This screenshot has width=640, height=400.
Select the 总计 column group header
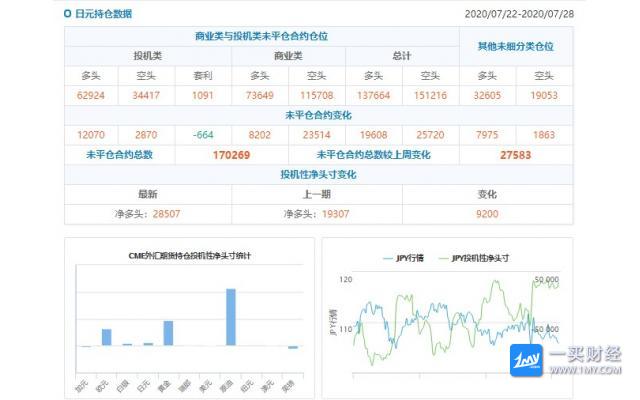click(x=402, y=56)
